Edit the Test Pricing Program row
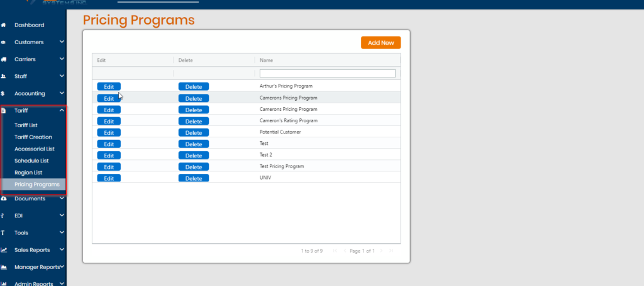Image resolution: width=644 pixels, height=286 pixels. pyautogui.click(x=109, y=167)
